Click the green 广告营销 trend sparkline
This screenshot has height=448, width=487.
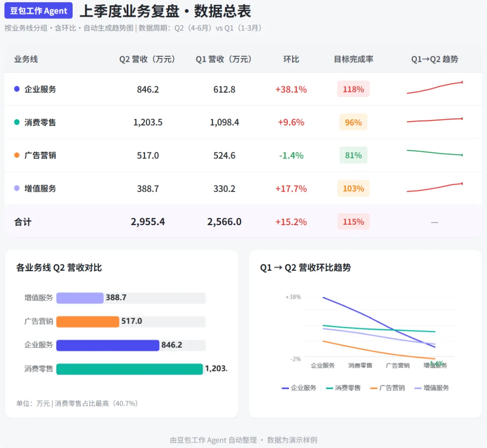click(x=435, y=152)
